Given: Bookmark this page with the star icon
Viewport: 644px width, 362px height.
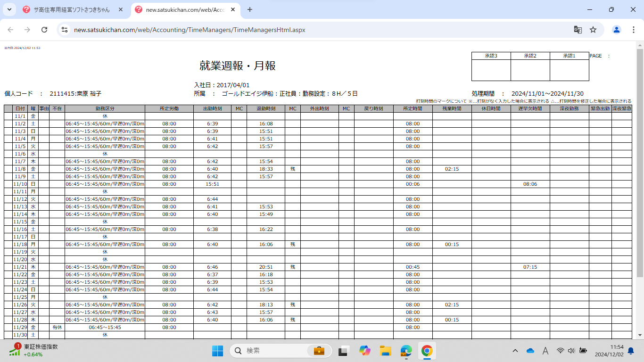Looking at the screenshot, I should click(x=593, y=30).
